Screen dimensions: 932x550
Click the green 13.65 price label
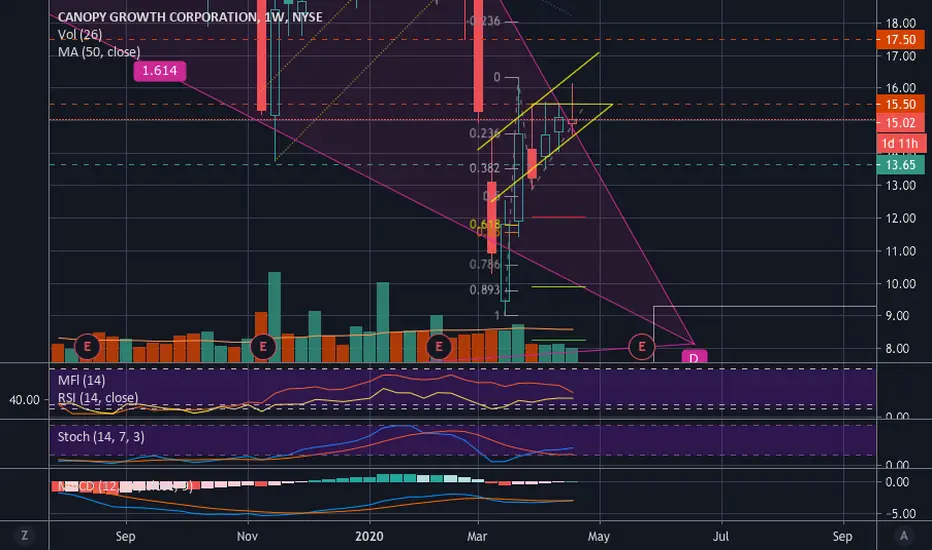(x=900, y=165)
